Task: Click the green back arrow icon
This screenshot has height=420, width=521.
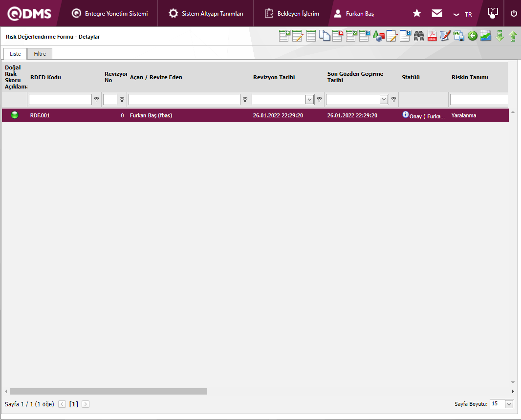Action: point(472,36)
